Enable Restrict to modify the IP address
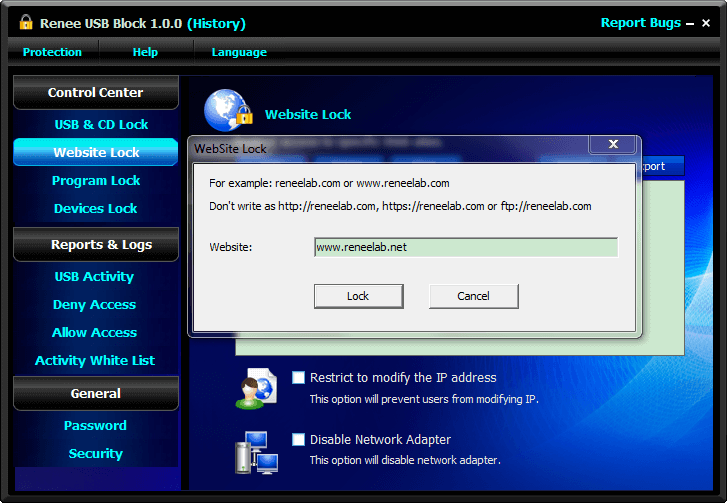Screen dimensions: 727x503 (299, 378)
